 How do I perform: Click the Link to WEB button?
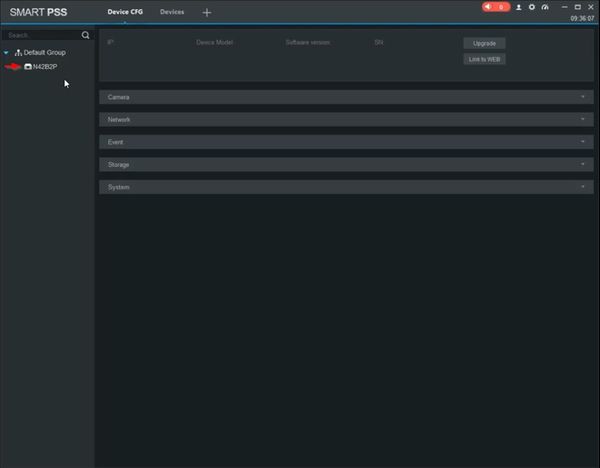[484, 59]
